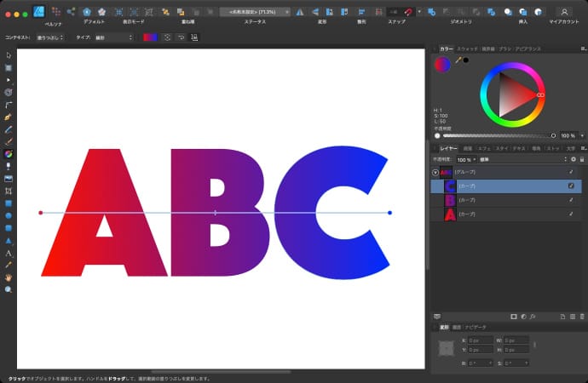Screen dimensions: 588x383
Task: Toggle visibility checkbox of the group layer
Action: 571,172
